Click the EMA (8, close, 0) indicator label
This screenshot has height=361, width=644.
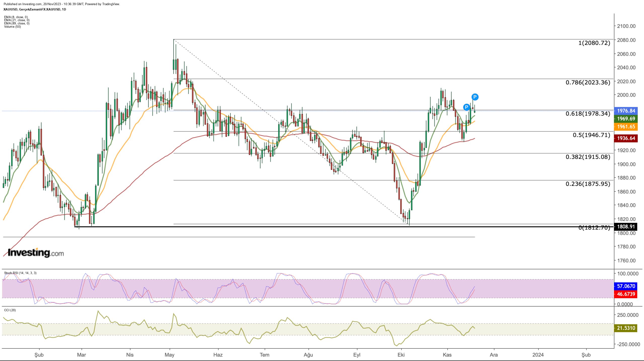click(x=16, y=17)
